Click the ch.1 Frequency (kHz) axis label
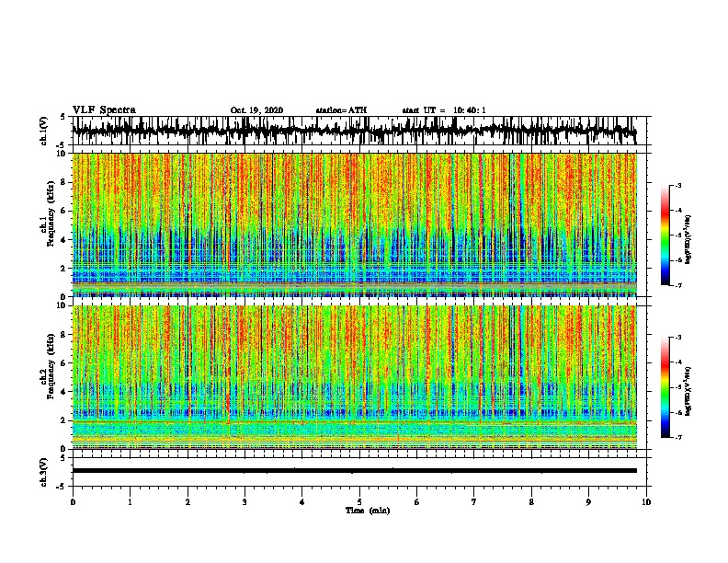Image resolution: width=728 pixels, height=563 pixels. point(51,215)
